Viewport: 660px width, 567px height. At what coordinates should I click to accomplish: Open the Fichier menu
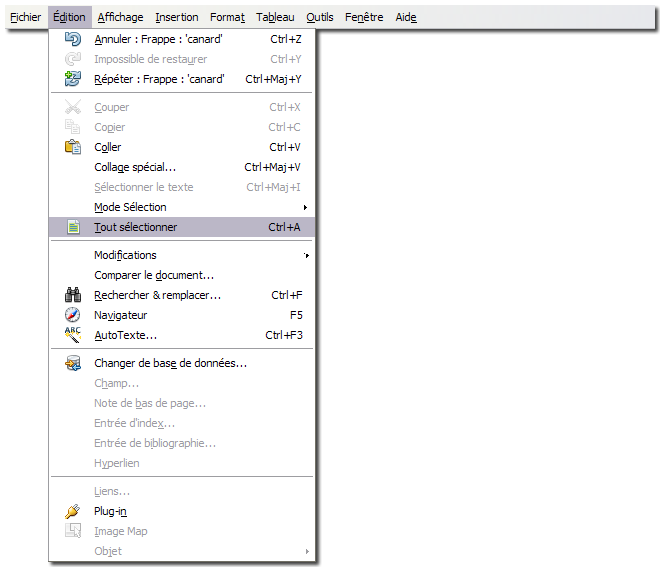tap(26, 17)
